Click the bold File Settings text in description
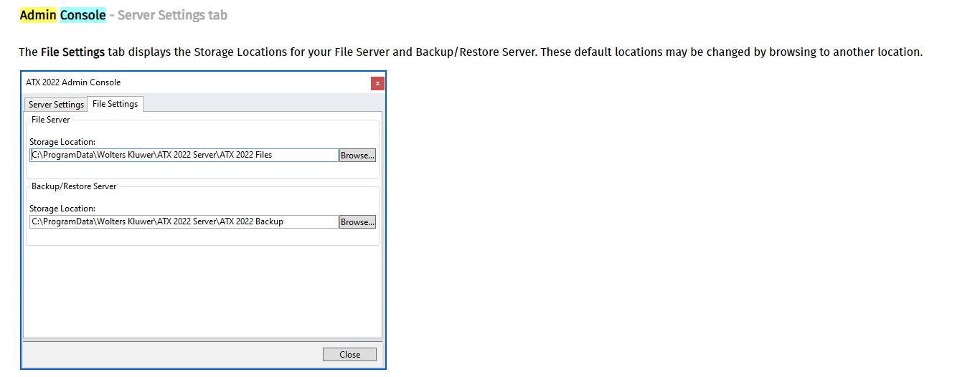The width and height of the screenshot is (980, 377). click(x=73, y=52)
